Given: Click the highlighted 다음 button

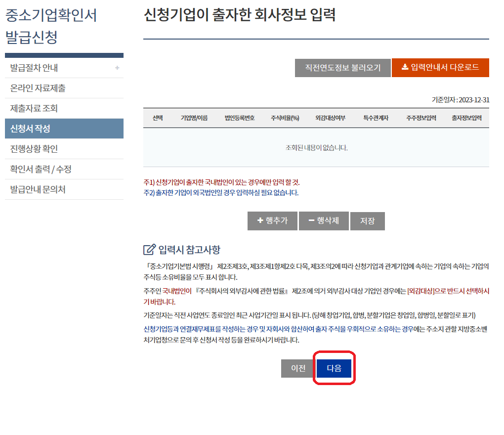Looking at the screenshot, I should 334,368.
